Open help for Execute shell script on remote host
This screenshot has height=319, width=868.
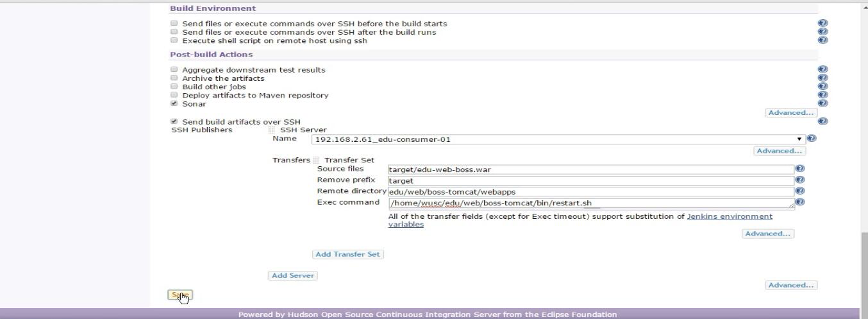click(x=823, y=40)
